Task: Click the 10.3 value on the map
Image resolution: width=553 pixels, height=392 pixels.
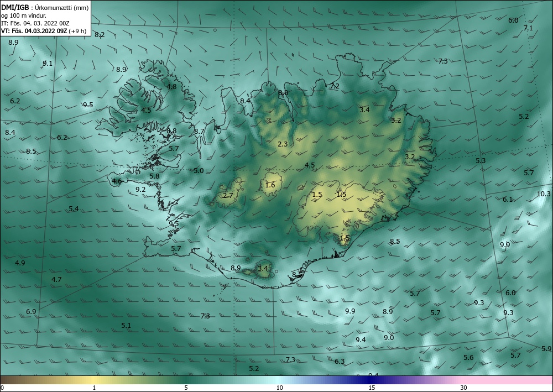Action: 544,194
